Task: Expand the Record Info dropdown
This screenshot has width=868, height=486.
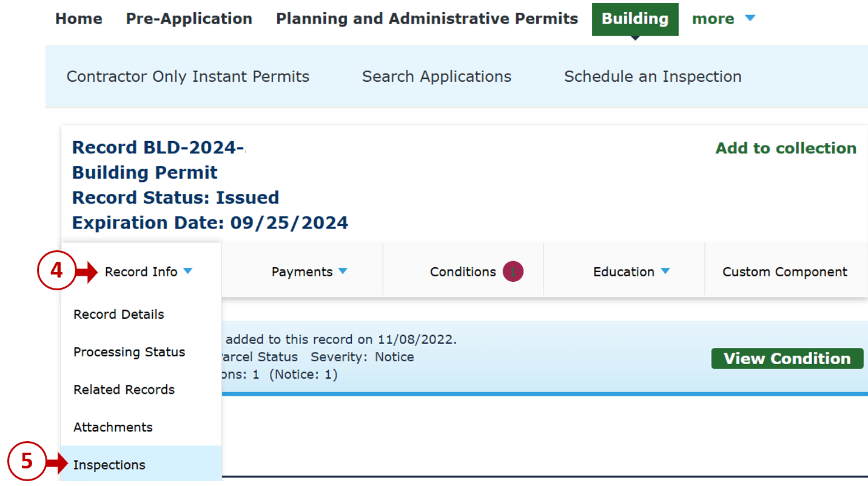Action: 148,272
